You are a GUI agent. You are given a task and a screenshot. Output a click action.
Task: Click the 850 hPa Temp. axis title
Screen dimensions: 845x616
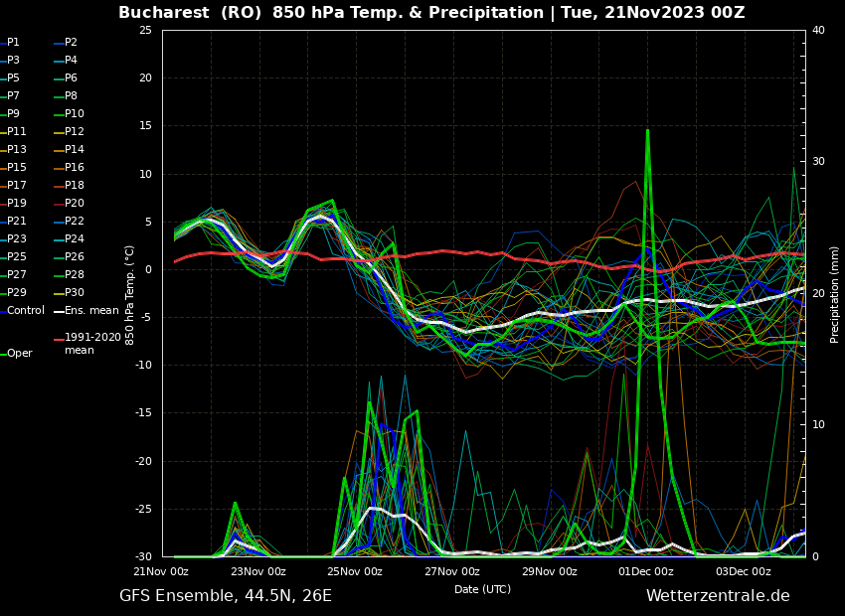coord(130,294)
